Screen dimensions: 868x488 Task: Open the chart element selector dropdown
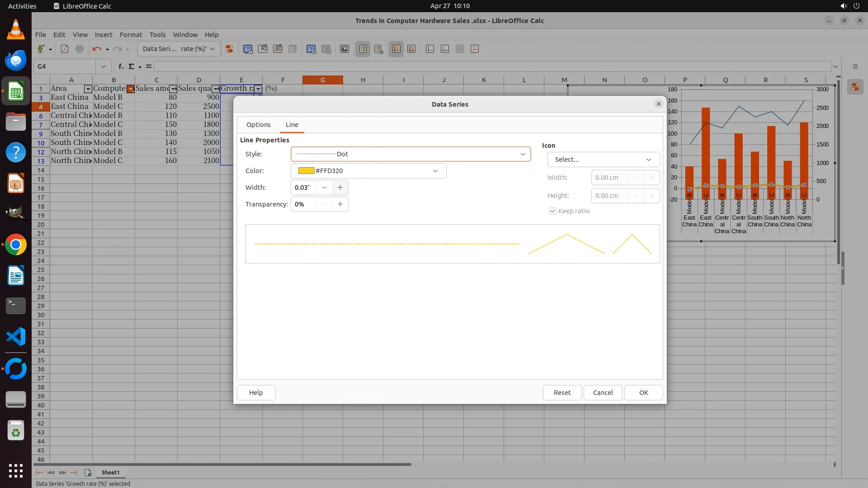(179, 49)
